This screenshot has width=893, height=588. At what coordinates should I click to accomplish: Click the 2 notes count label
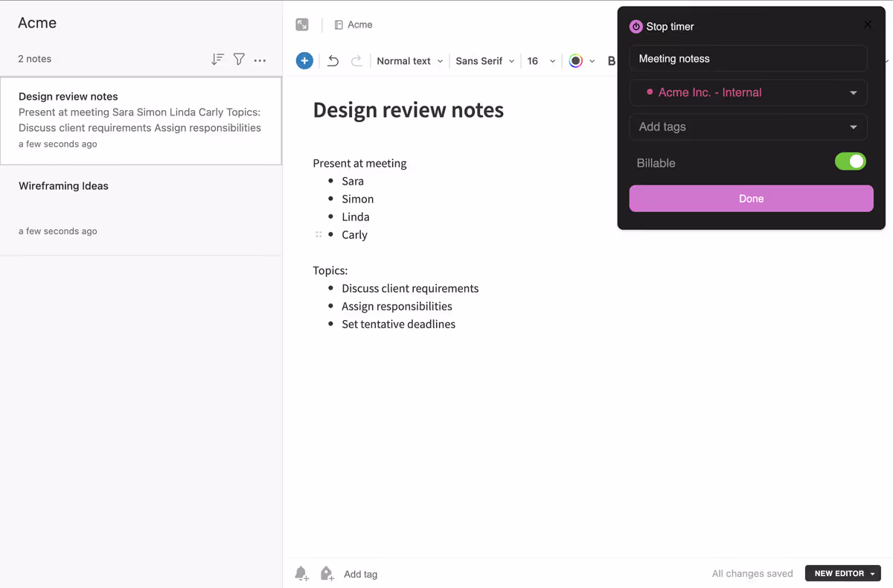35,59
